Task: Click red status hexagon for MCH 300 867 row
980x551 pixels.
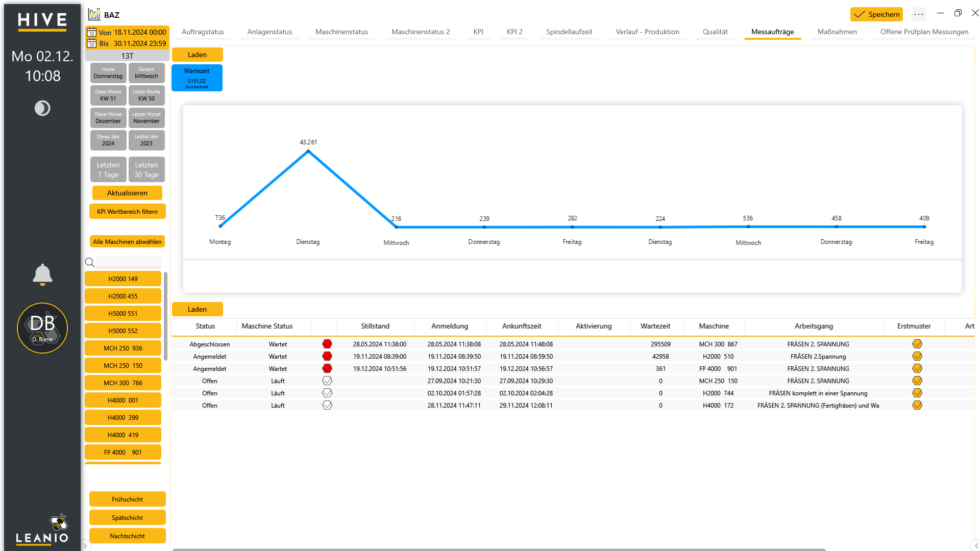Action: point(327,344)
